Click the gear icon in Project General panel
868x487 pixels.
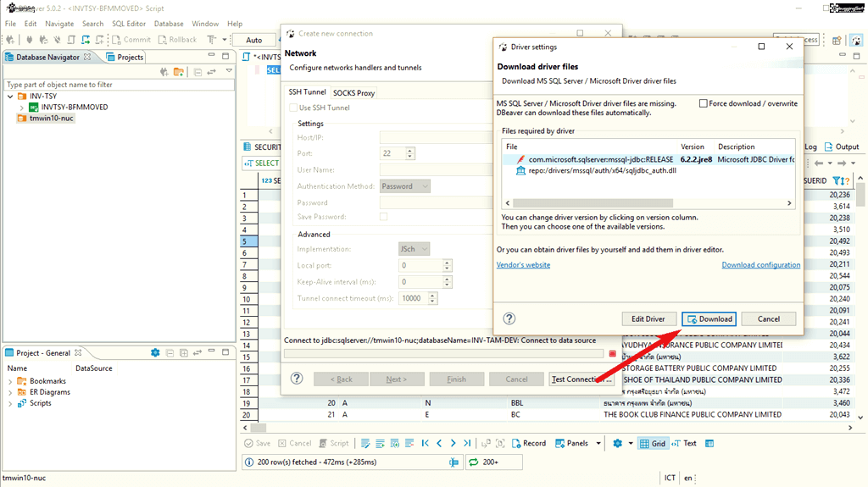click(x=155, y=352)
